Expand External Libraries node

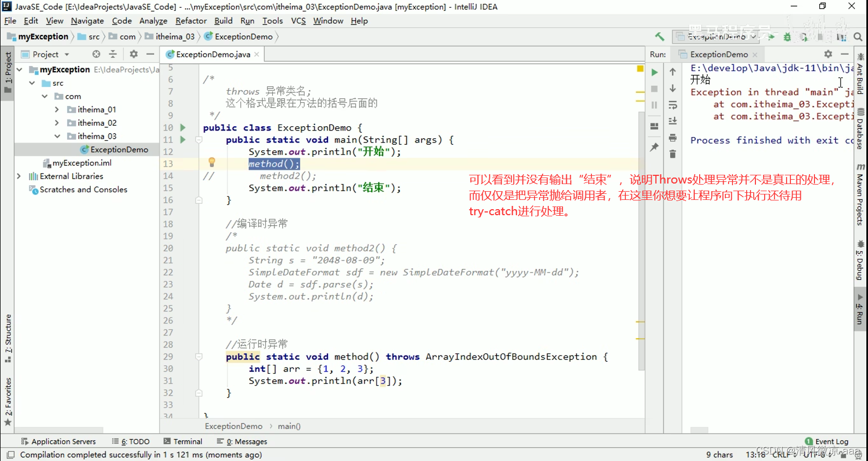pyautogui.click(x=19, y=176)
